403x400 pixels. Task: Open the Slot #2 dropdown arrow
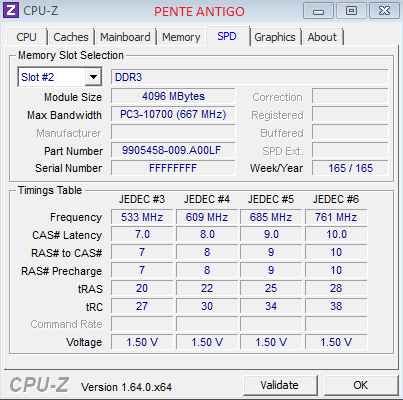pyautogui.click(x=93, y=77)
